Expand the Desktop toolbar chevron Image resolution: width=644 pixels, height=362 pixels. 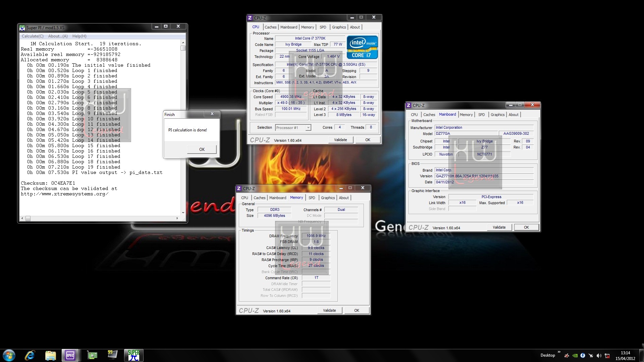[x=559, y=352]
